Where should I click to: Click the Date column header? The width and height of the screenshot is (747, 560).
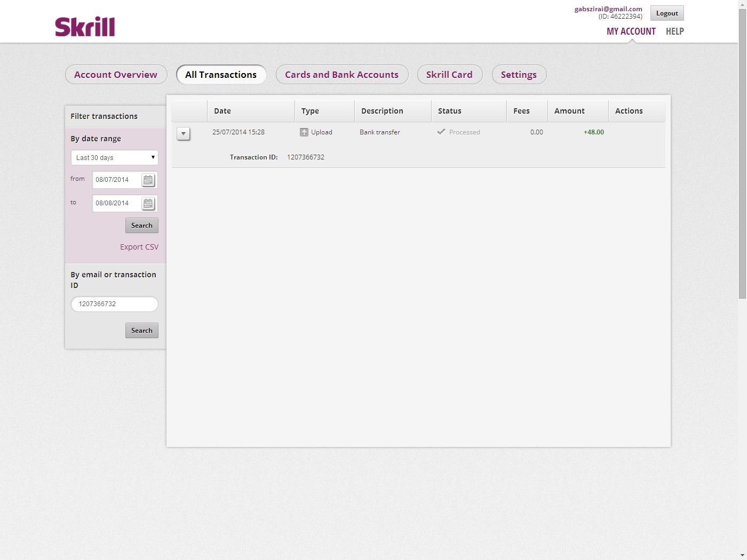[251, 111]
